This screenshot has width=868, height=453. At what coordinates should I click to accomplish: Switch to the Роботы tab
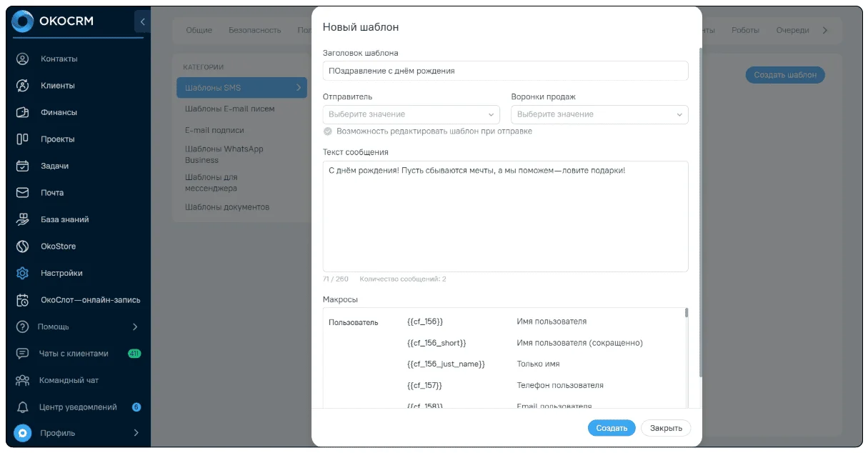pyautogui.click(x=745, y=31)
